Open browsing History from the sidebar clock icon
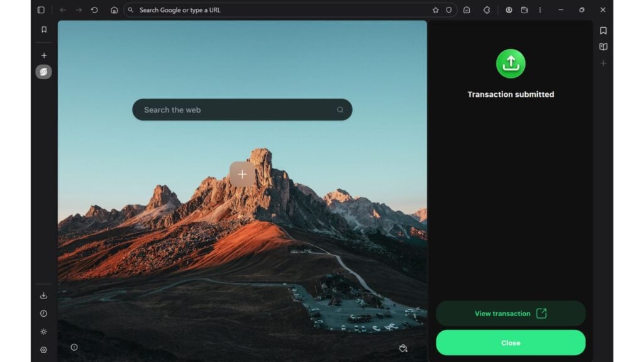The image size is (644, 362). (x=43, y=313)
